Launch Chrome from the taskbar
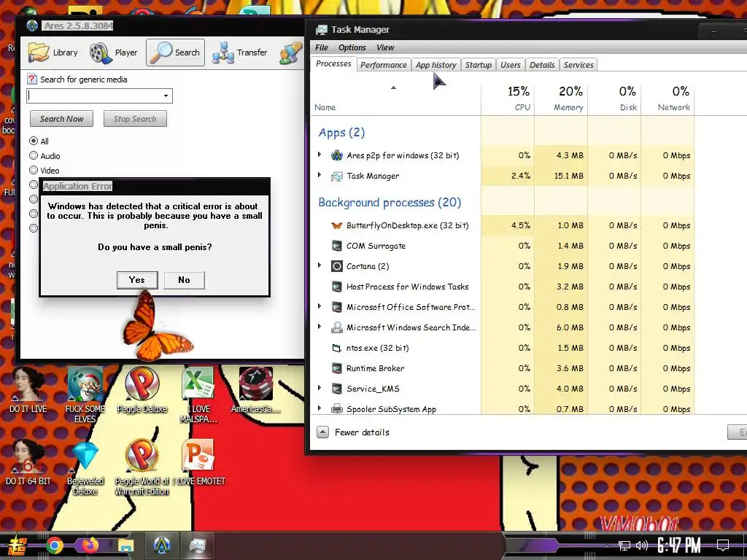The height and width of the screenshot is (560, 747). (54, 545)
